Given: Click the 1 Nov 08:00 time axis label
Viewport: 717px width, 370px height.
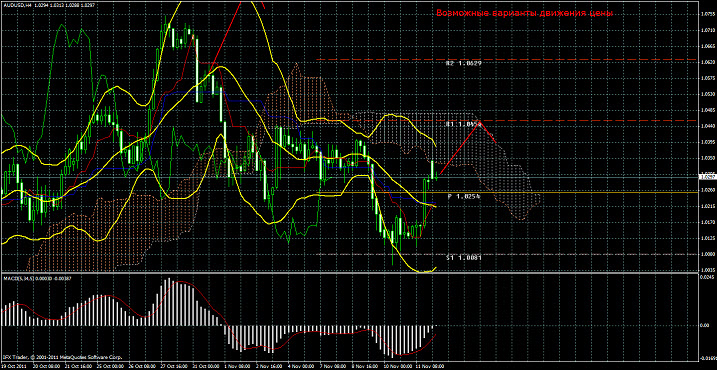Looking at the screenshot, I should tap(237, 367).
